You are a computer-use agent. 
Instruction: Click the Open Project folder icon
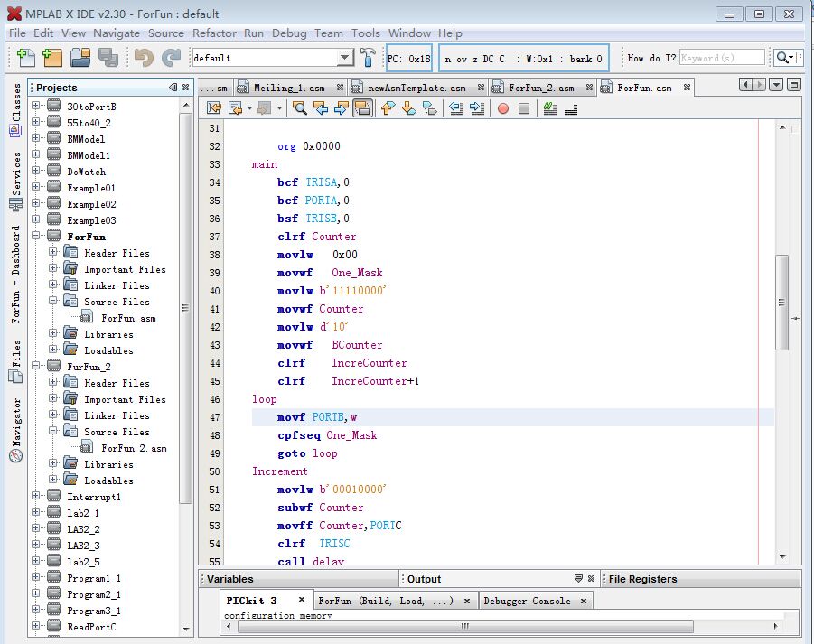[x=80, y=57]
